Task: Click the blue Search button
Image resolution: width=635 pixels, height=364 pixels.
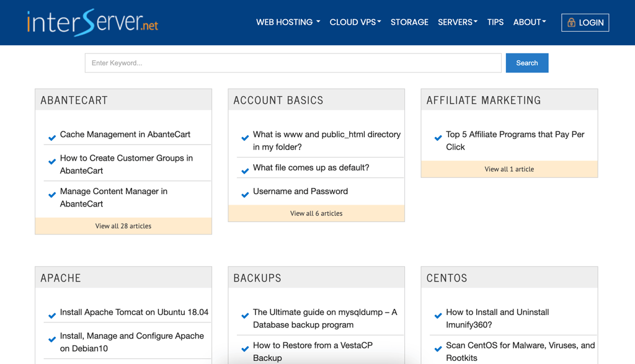Action: pos(527,63)
